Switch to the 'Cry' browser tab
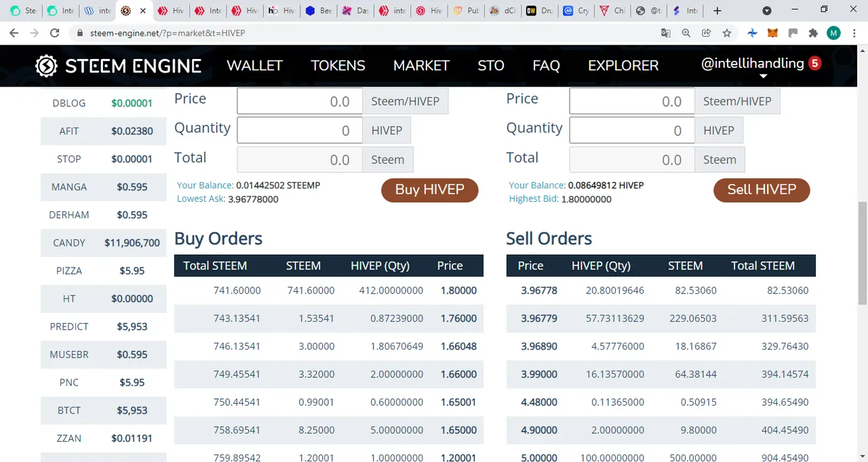 (x=576, y=11)
